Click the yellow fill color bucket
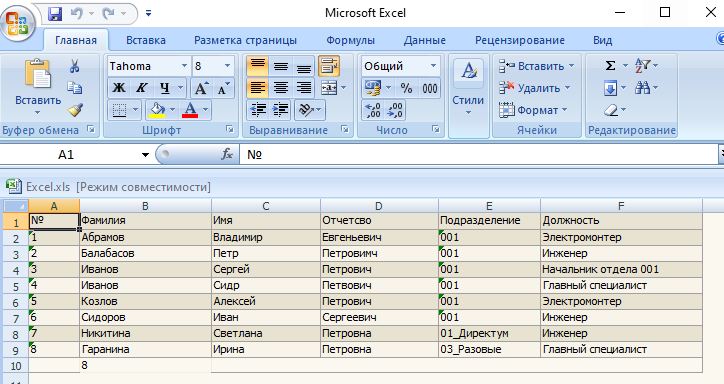The width and height of the screenshot is (724, 384). coord(157,110)
